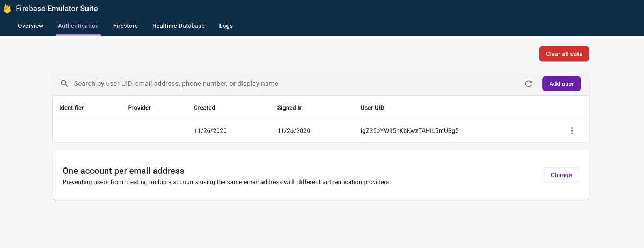Open the Overview tab
644x248 pixels.
(31, 26)
